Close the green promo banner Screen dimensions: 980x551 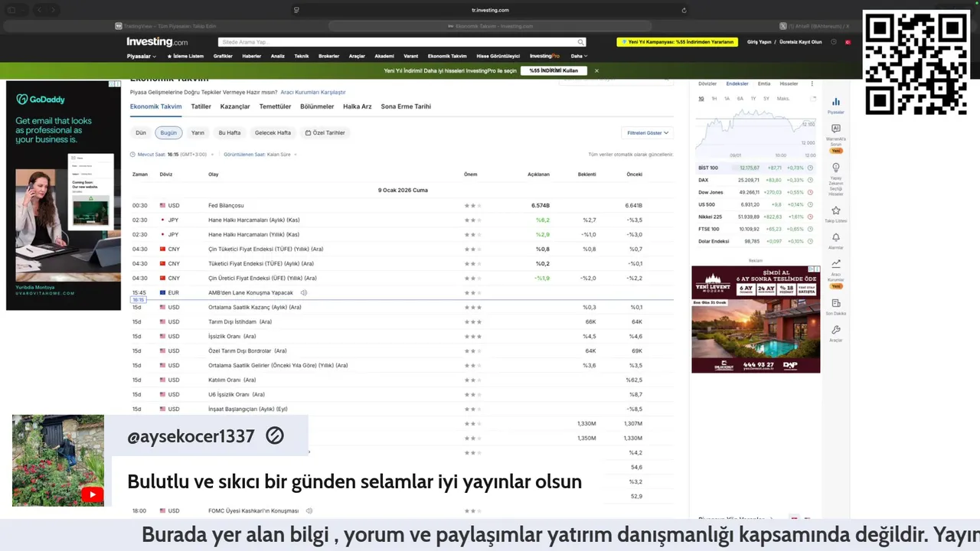pyautogui.click(x=596, y=70)
